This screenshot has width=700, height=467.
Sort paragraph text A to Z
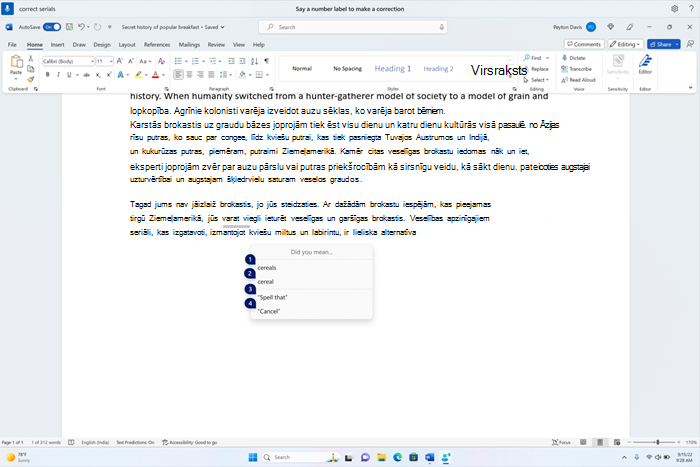point(254,61)
